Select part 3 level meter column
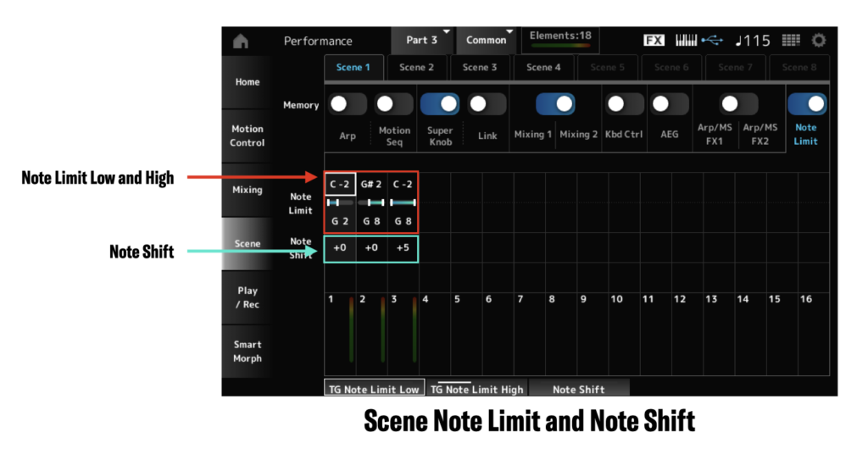The height and width of the screenshot is (449, 868). tap(403, 334)
